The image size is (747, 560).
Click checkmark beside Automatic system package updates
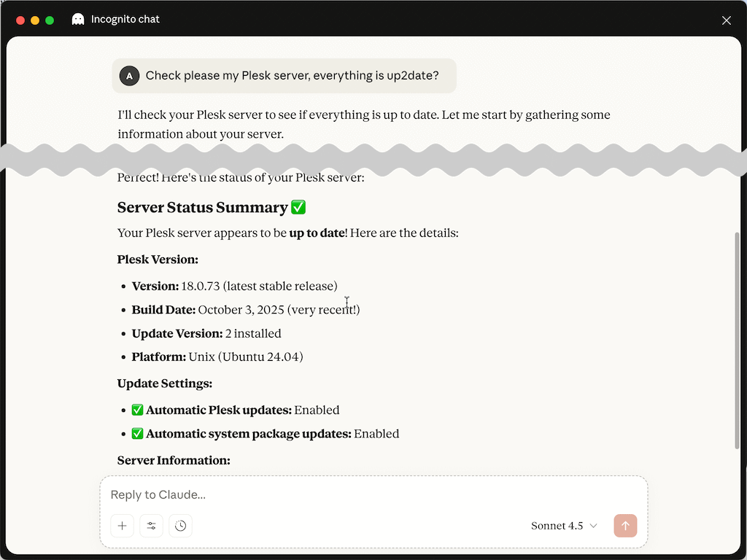point(138,434)
